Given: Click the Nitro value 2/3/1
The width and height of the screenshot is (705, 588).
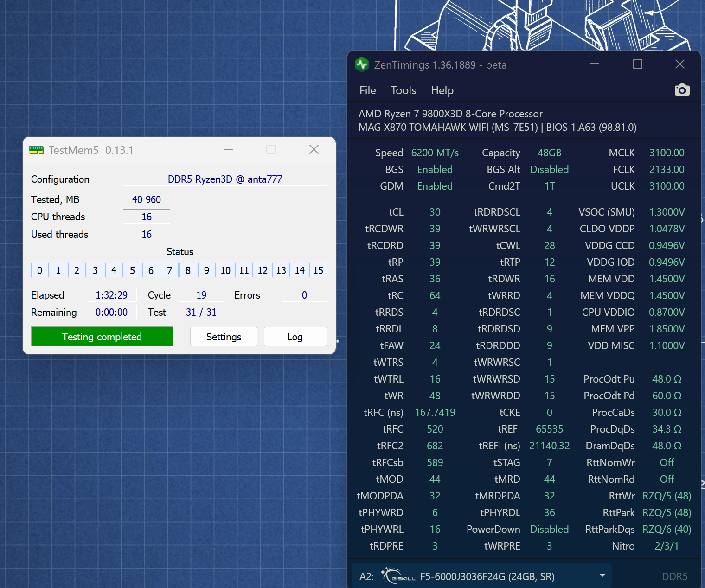Looking at the screenshot, I should click(667, 546).
